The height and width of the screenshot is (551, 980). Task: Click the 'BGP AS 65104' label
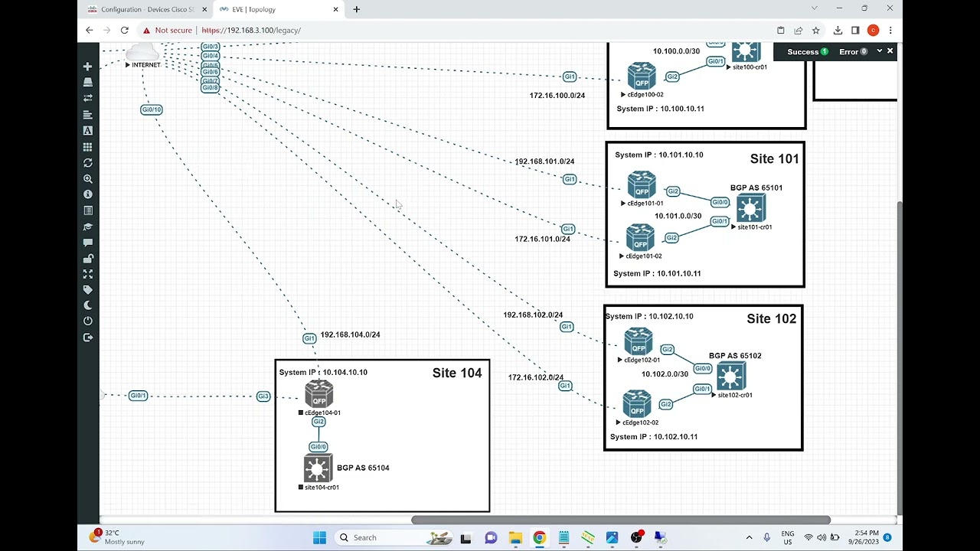coord(363,468)
